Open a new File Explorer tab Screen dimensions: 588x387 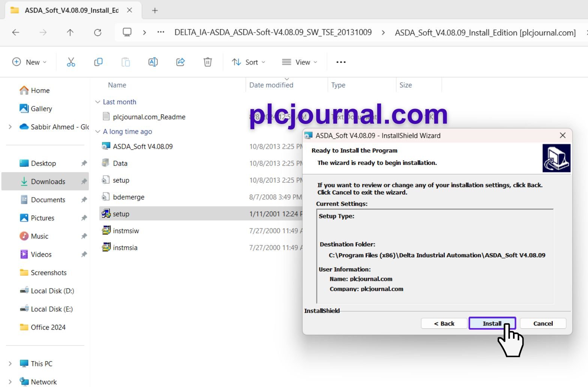155,10
